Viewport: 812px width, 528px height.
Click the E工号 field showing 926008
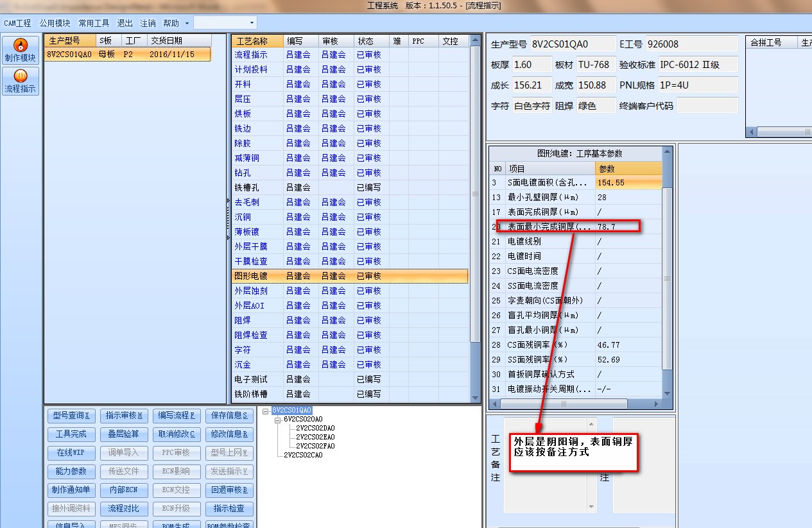[691, 44]
